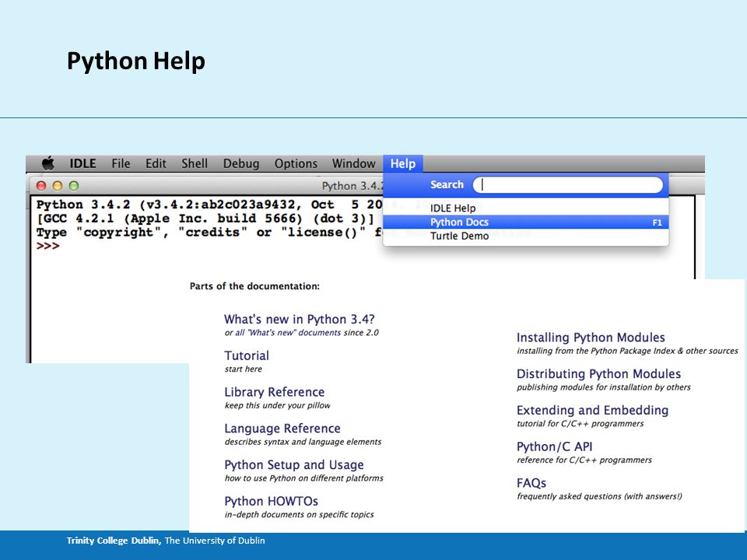Open the Shell menu

[195, 163]
